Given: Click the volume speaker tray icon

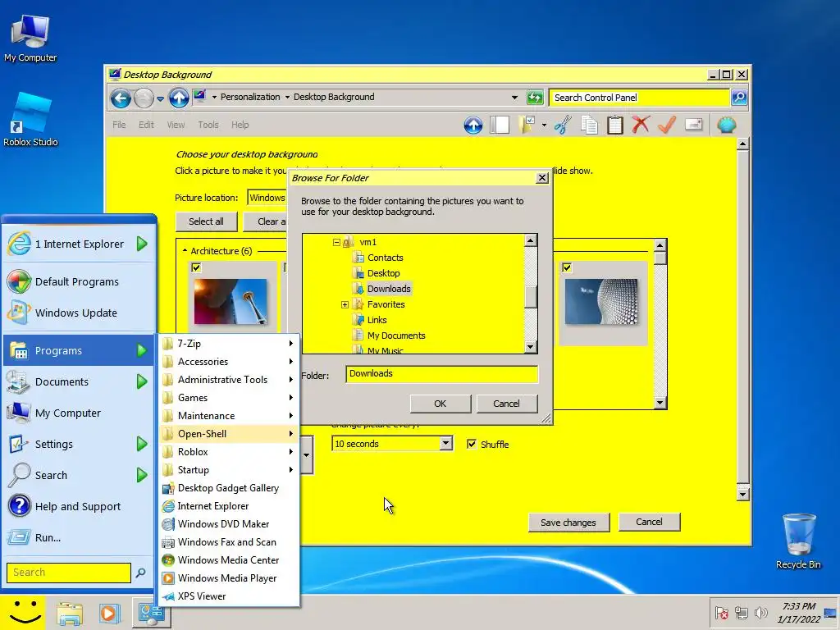Looking at the screenshot, I should (760, 613).
